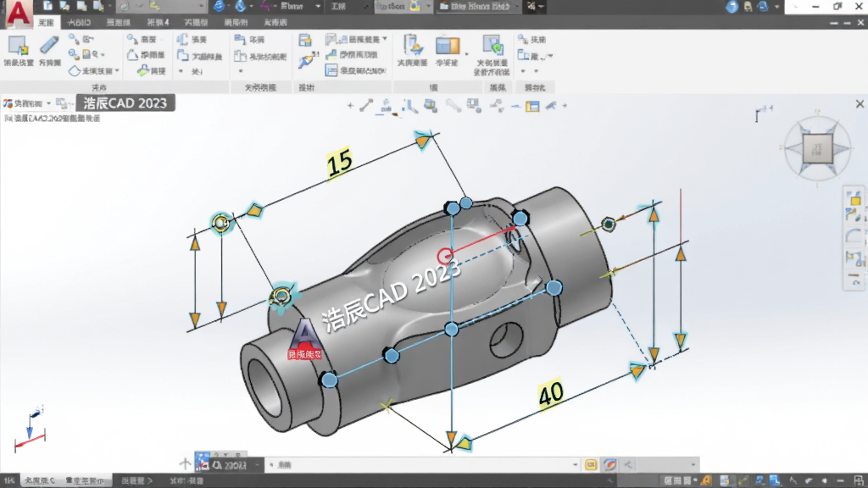The image size is (868, 488).
Task: Open the command line history dropdown arrow
Action: coord(576,465)
